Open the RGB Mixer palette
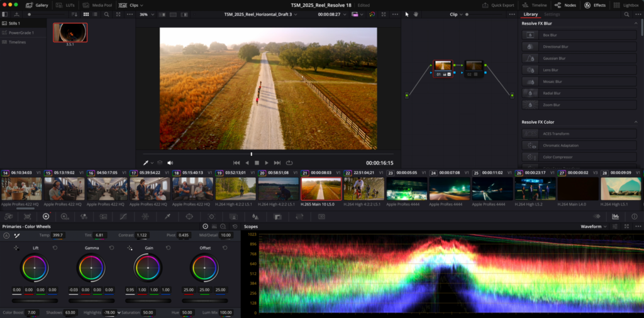Viewport: 644px width, 318px height. tap(84, 216)
